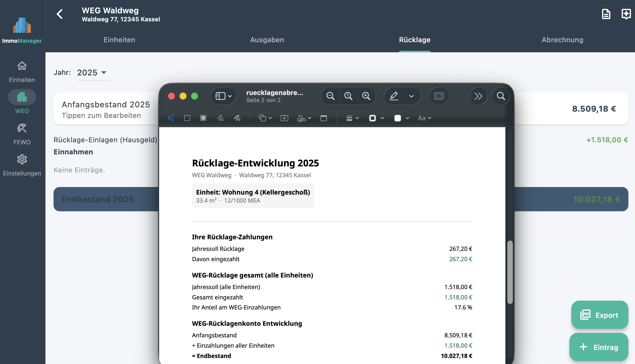Open the Signature menu
635x364 pixels.
(x=304, y=118)
